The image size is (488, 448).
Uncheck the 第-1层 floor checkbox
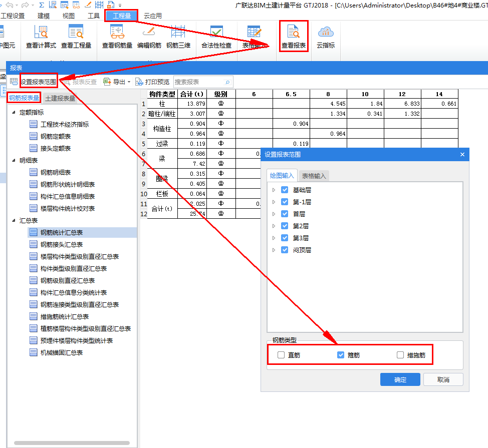[285, 202]
